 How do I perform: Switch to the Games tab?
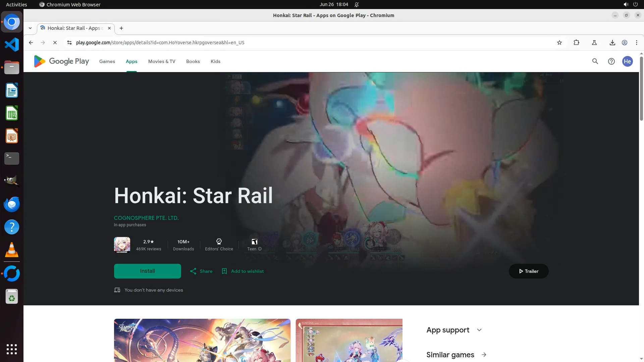pos(107,61)
